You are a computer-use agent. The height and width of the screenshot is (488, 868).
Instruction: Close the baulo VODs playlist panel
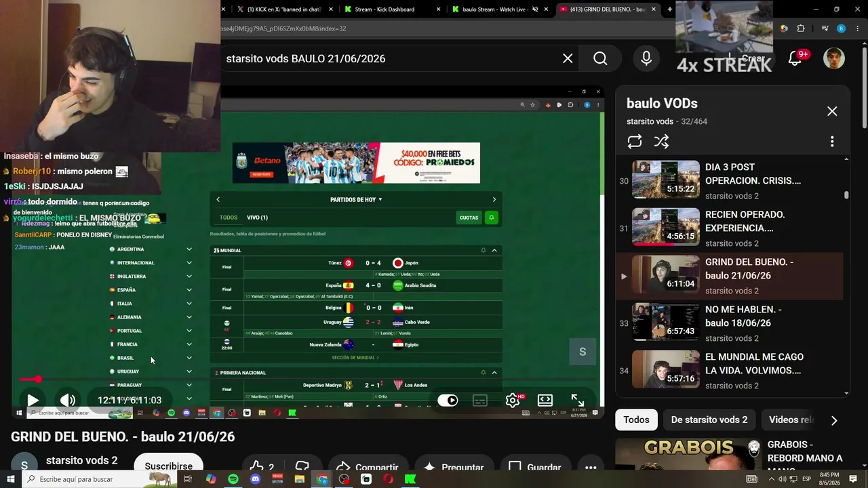coord(832,111)
